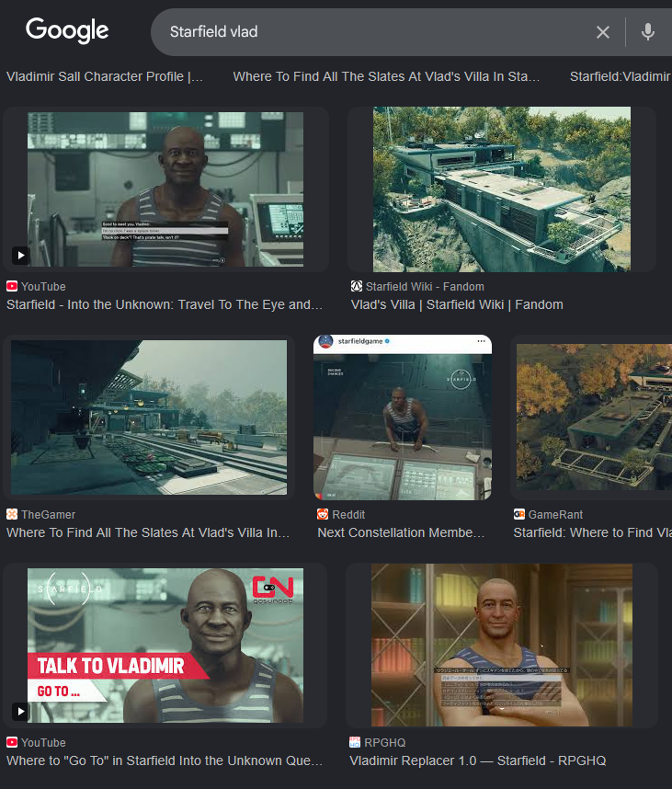The width and height of the screenshot is (672, 789).
Task: Click the RPGHQ favicon
Action: tap(355, 742)
